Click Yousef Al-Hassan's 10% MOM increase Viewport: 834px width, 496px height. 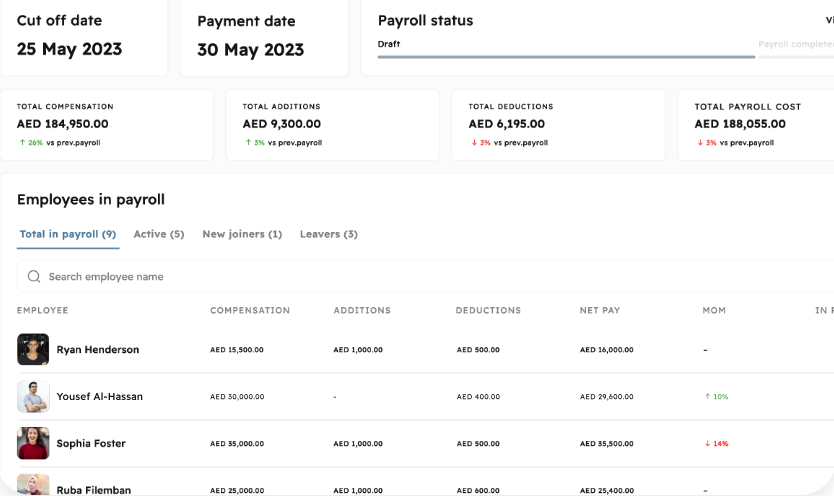(716, 397)
